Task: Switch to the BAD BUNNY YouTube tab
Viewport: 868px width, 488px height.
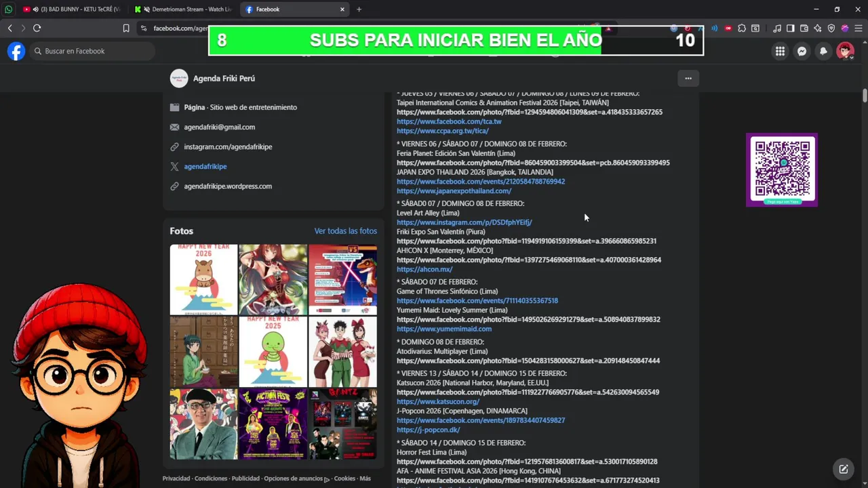Action: point(71,9)
